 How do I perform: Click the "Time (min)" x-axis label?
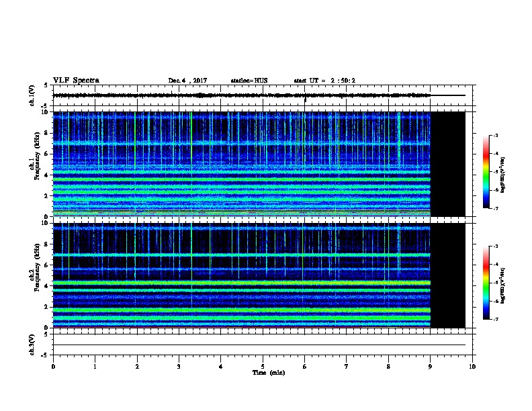coord(269,373)
